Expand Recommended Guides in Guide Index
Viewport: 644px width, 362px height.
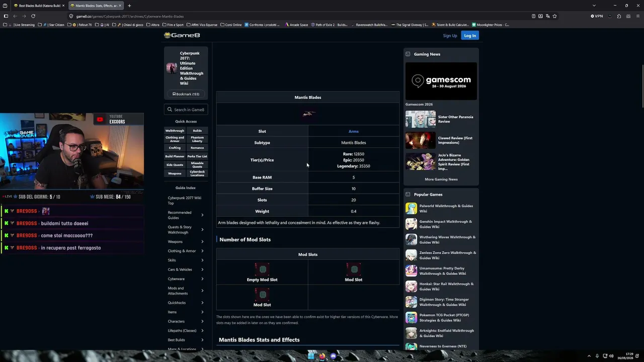202,215
